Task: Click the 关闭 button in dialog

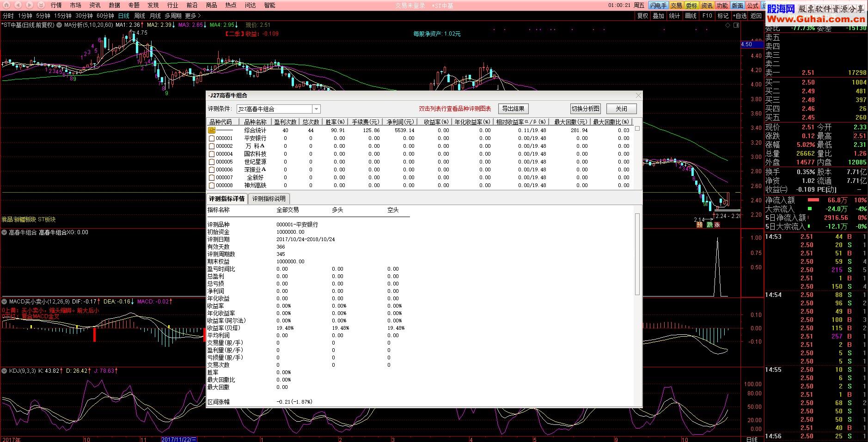Action: click(621, 109)
